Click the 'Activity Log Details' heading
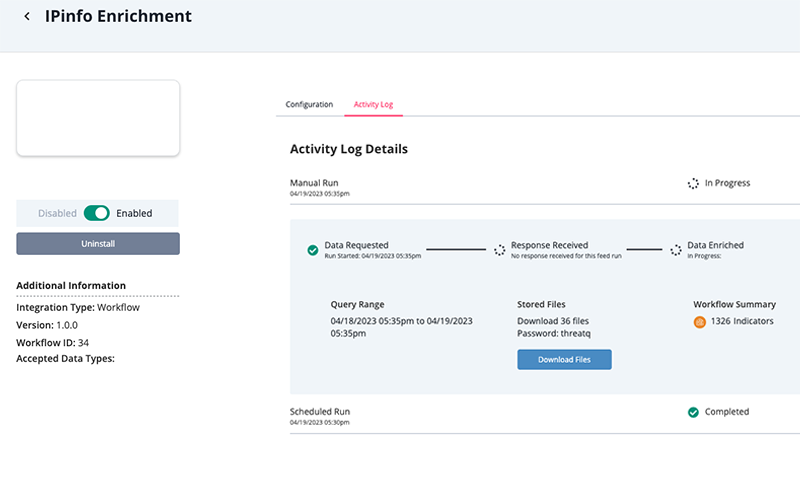Viewport: 800px width, 488px height. [x=349, y=149]
